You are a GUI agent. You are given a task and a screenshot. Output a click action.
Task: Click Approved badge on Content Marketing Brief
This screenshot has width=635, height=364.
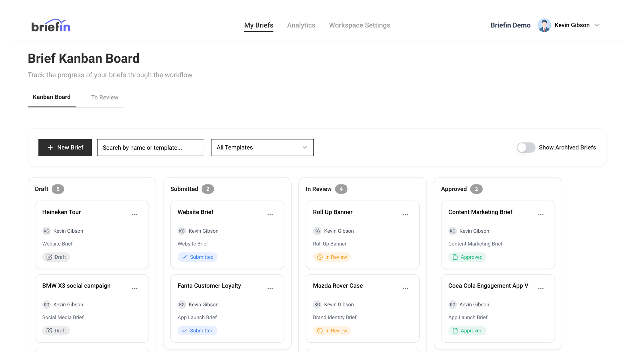[467, 257]
